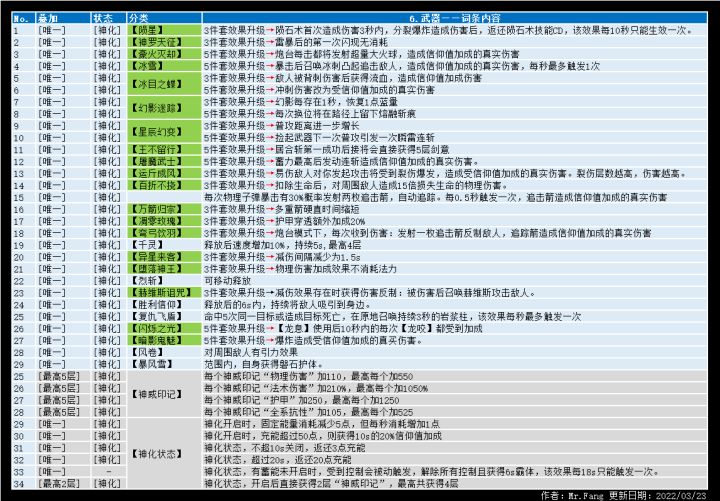This screenshot has height=501, width=720.
Task: Select the gray 【神化状态】 merged cell
Action: tap(164, 454)
